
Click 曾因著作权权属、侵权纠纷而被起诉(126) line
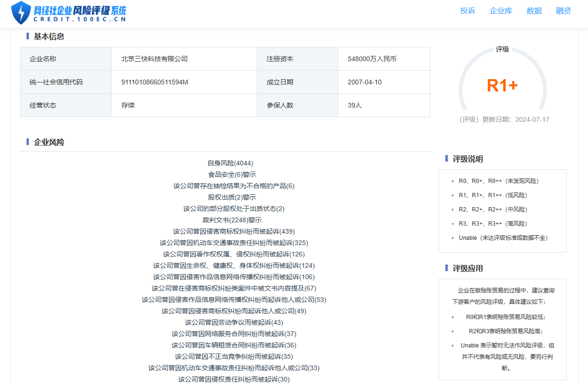pos(234,254)
